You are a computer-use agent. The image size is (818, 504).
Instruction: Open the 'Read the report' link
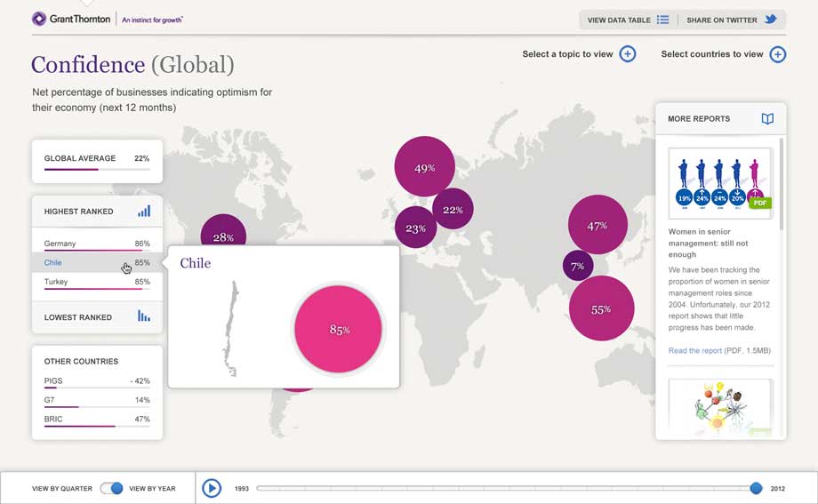[694, 351]
